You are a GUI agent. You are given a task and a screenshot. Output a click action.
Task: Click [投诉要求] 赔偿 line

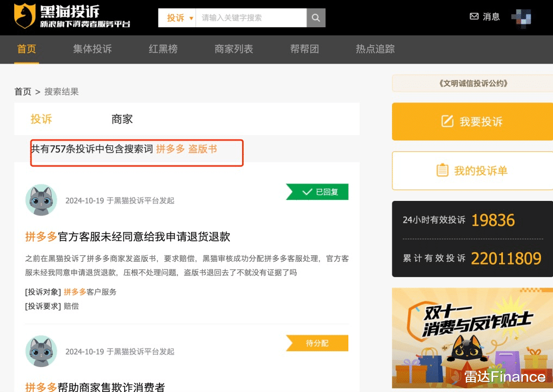pyautogui.click(x=52, y=306)
